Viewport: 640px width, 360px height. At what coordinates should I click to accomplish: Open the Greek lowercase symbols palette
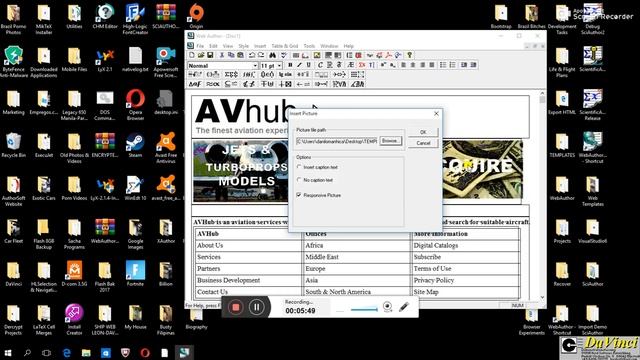(195, 84)
